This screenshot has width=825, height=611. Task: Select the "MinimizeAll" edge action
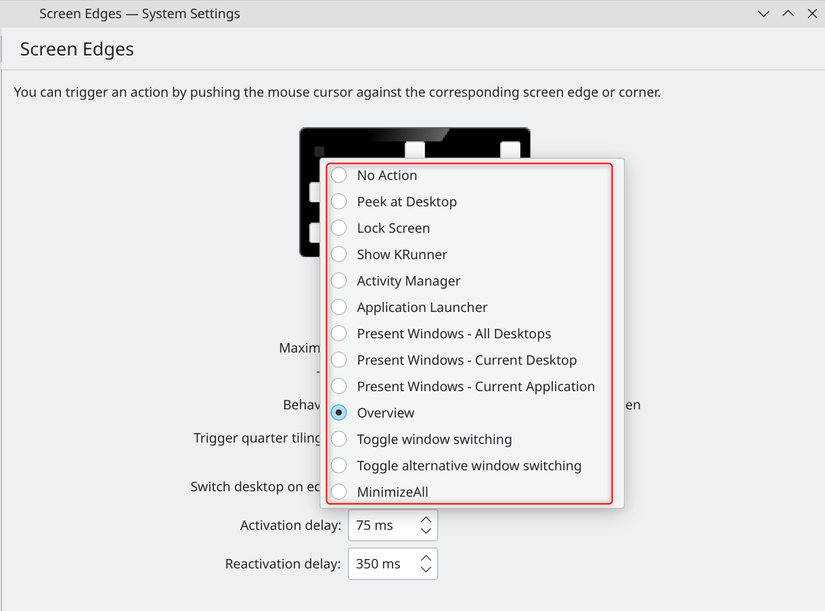click(x=339, y=491)
